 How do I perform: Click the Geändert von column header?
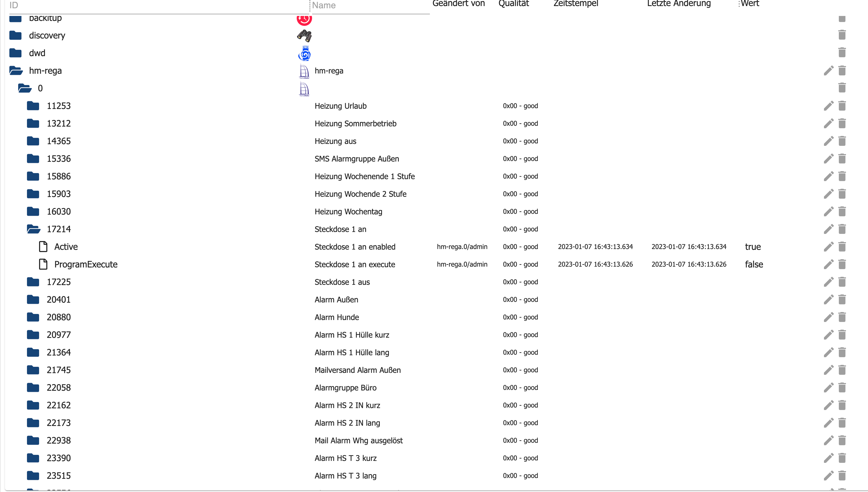tap(458, 3)
